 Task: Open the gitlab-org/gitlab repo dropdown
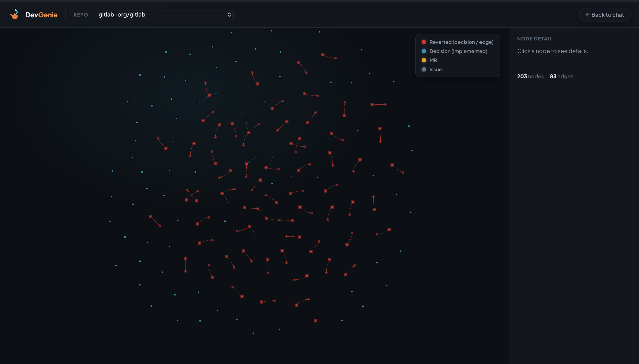164,15
